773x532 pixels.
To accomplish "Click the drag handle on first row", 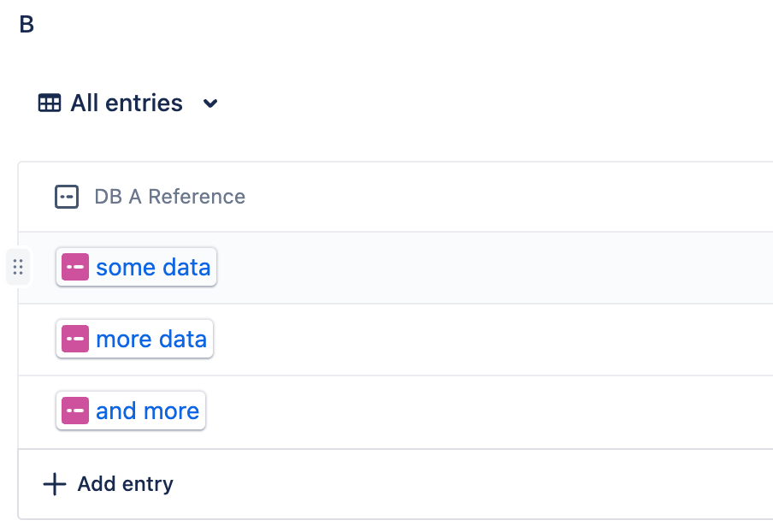I will pos(18,268).
